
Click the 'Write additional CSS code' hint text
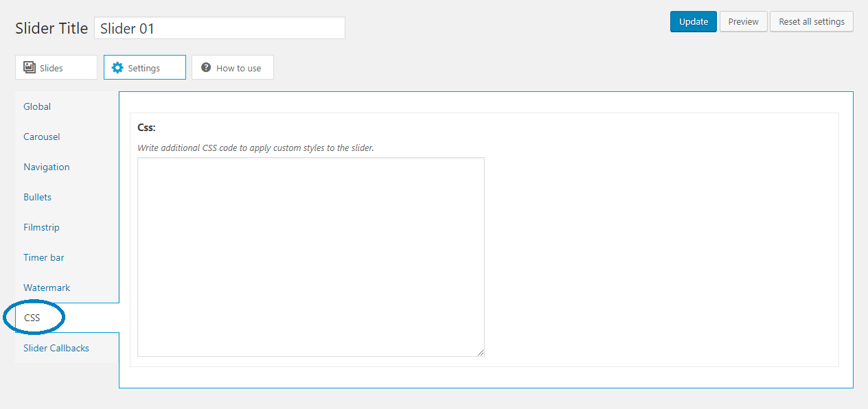tap(255, 148)
